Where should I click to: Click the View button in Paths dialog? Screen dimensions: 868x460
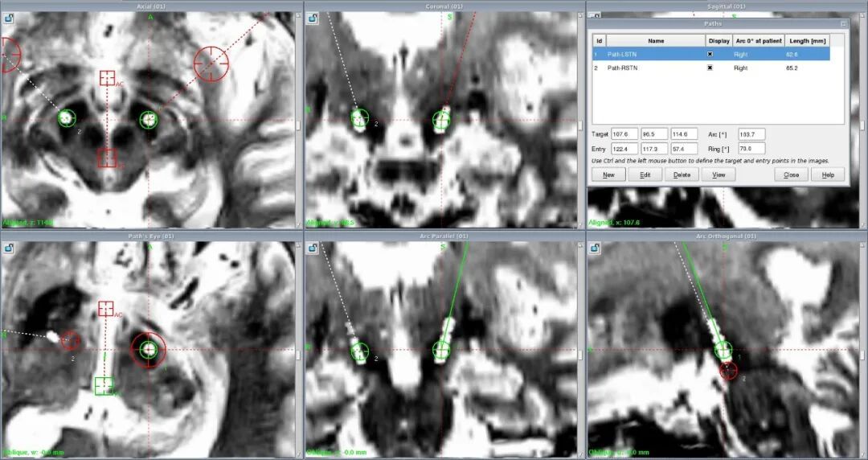tap(718, 175)
